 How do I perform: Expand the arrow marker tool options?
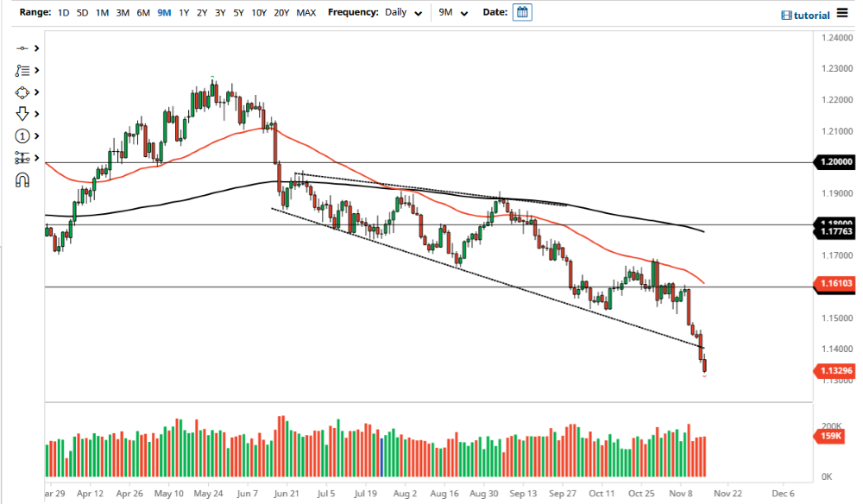click(x=37, y=114)
